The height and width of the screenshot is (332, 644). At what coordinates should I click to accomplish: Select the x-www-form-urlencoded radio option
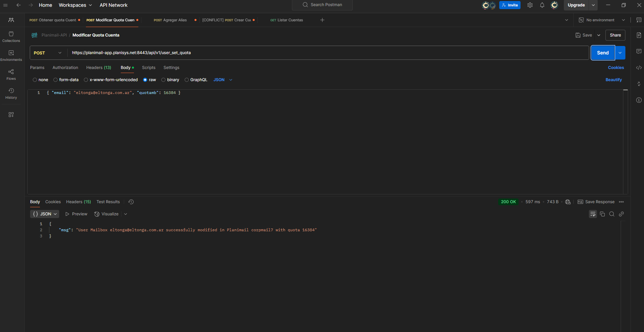(x=86, y=80)
